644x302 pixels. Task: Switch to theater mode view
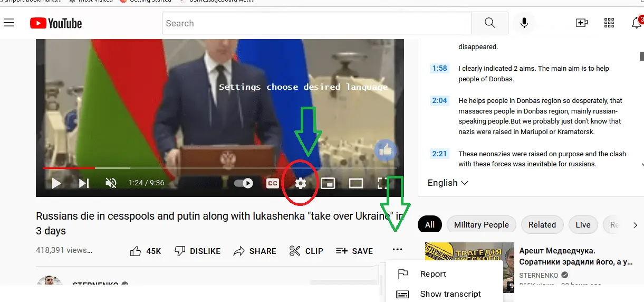pyautogui.click(x=356, y=183)
